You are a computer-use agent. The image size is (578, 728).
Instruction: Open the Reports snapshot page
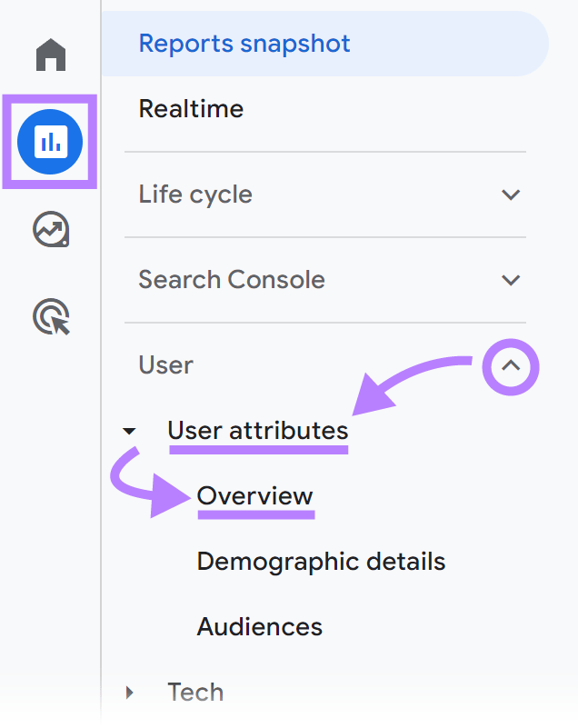coord(244,43)
